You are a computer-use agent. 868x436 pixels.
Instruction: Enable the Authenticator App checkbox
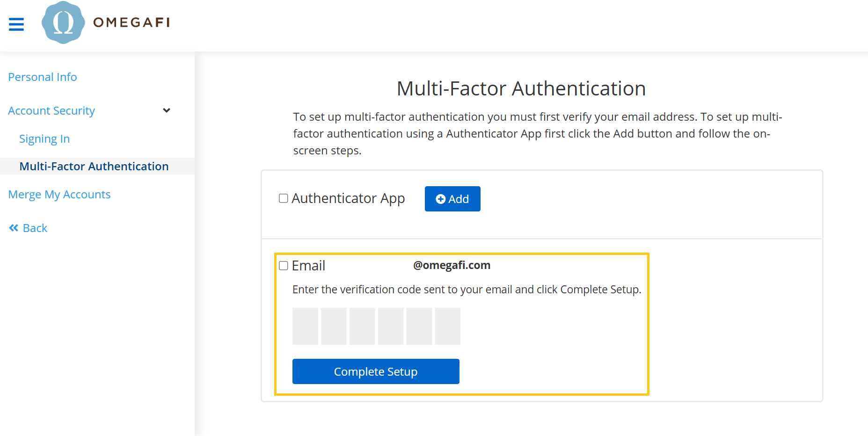coord(284,198)
